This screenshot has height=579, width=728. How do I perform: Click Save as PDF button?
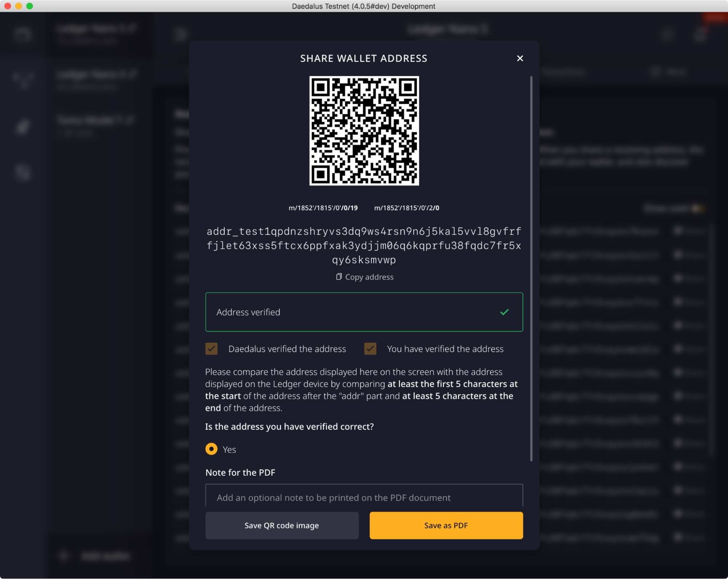coord(446,526)
